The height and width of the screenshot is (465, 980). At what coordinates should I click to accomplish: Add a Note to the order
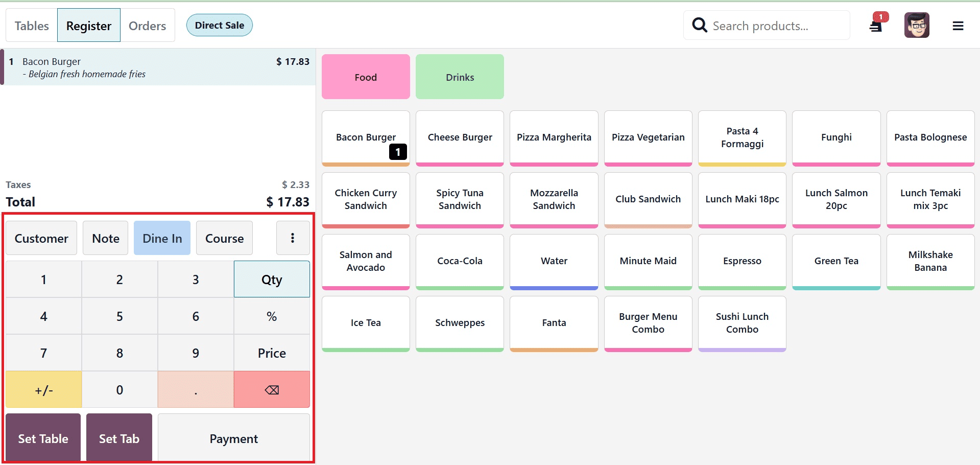105,238
